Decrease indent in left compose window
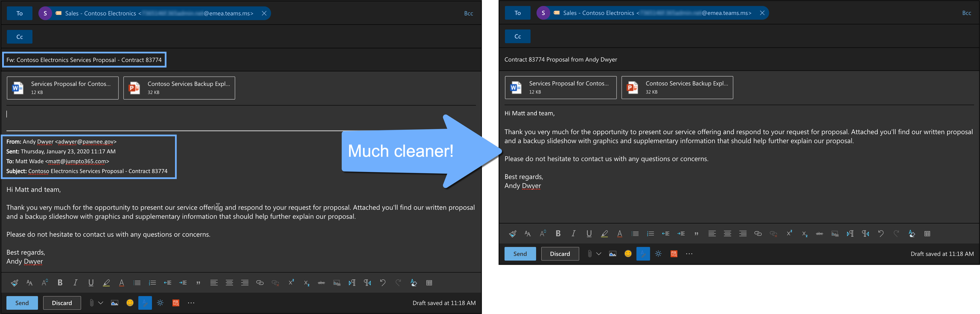Screen dimensions: 980x314 [167, 283]
